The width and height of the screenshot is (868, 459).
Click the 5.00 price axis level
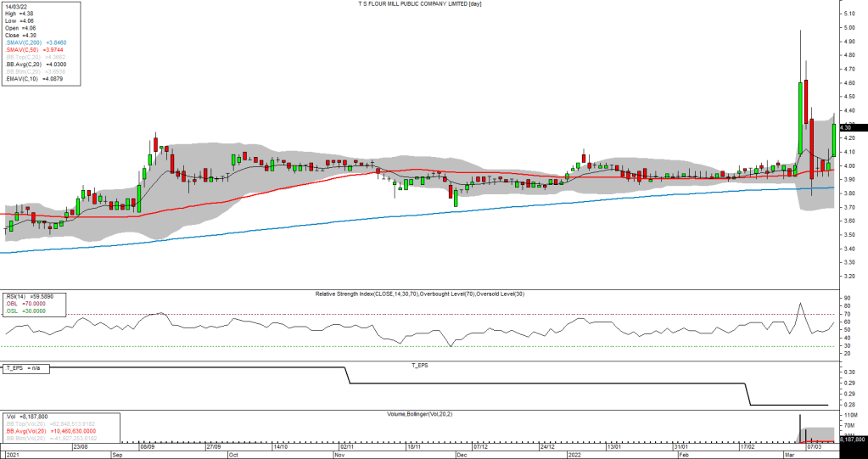point(849,28)
